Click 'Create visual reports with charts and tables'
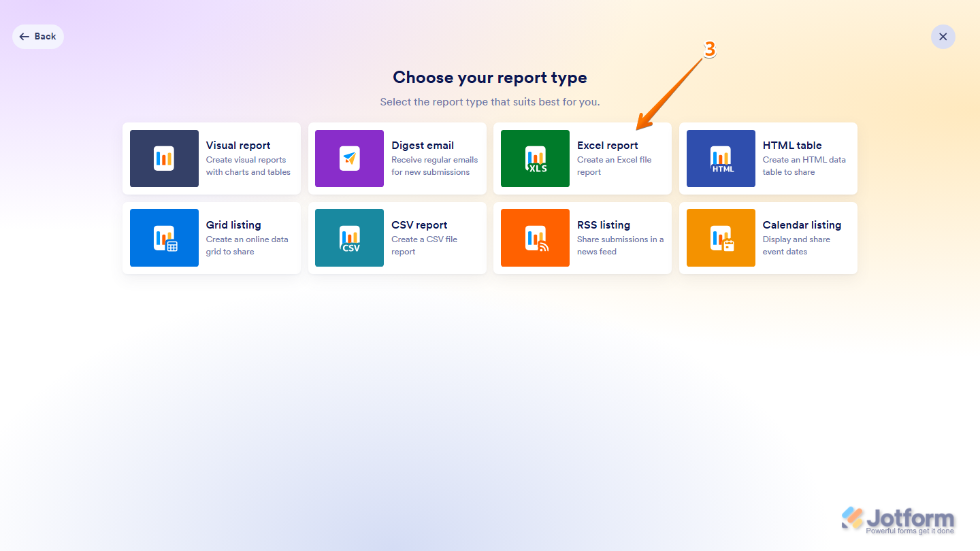The height and width of the screenshot is (551, 980). 248,166
